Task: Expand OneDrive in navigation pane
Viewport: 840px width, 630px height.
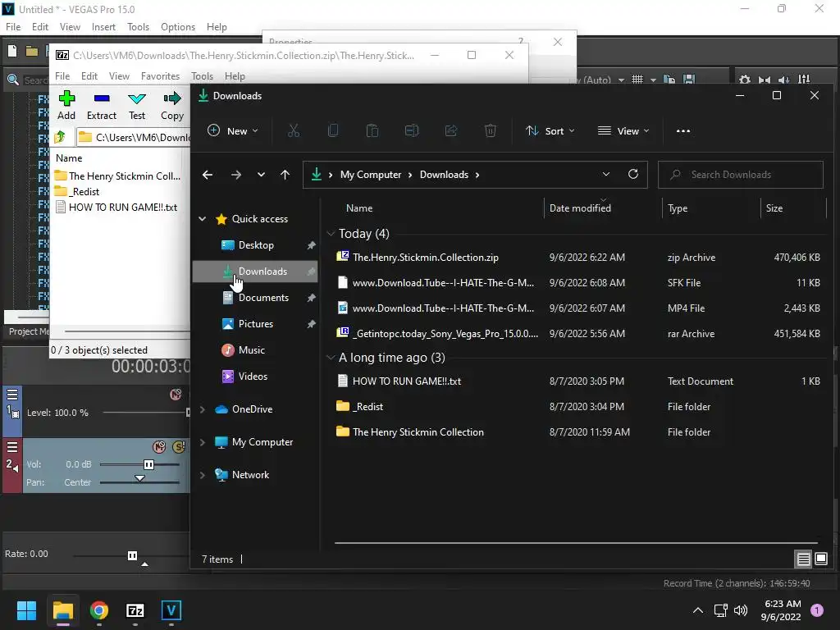Action: pos(203,409)
